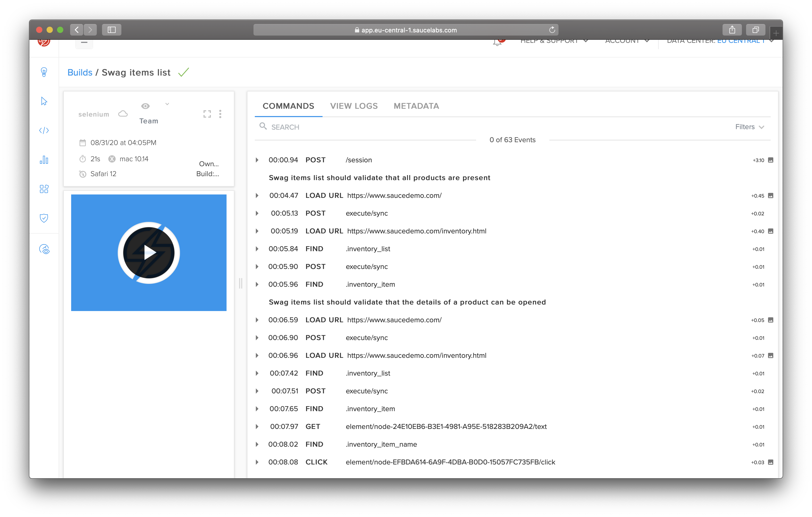812x517 pixels.
Task: Go back to Builds breadcrumb link
Action: pyautogui.click(x=80, y=72)
